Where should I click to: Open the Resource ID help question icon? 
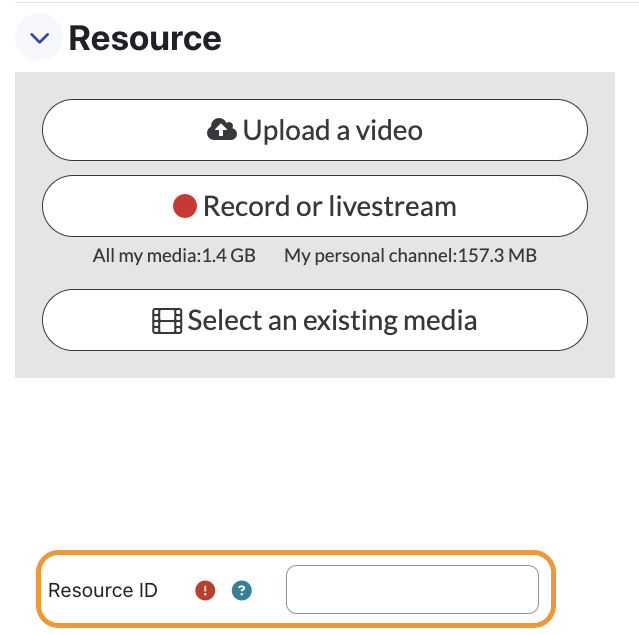coord(242,590)
